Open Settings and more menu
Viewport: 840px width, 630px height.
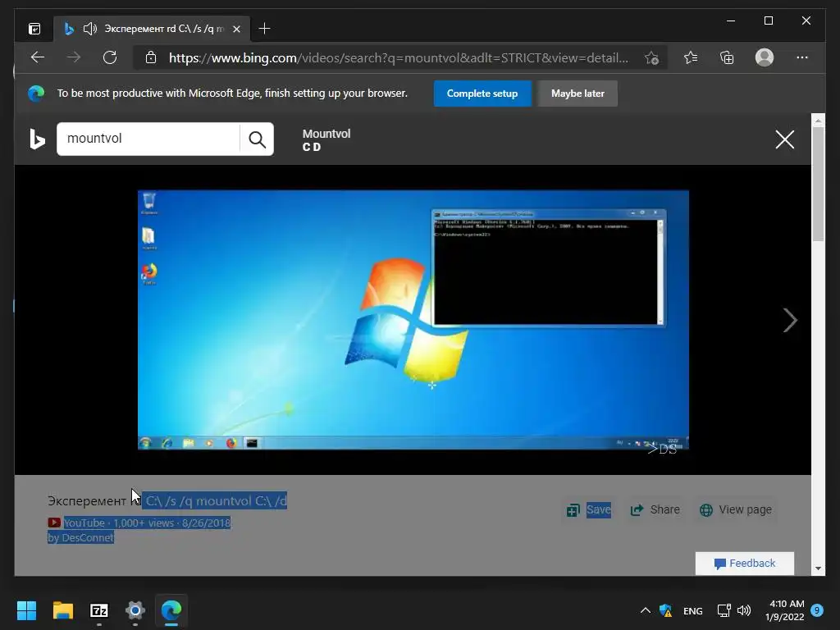802,57
